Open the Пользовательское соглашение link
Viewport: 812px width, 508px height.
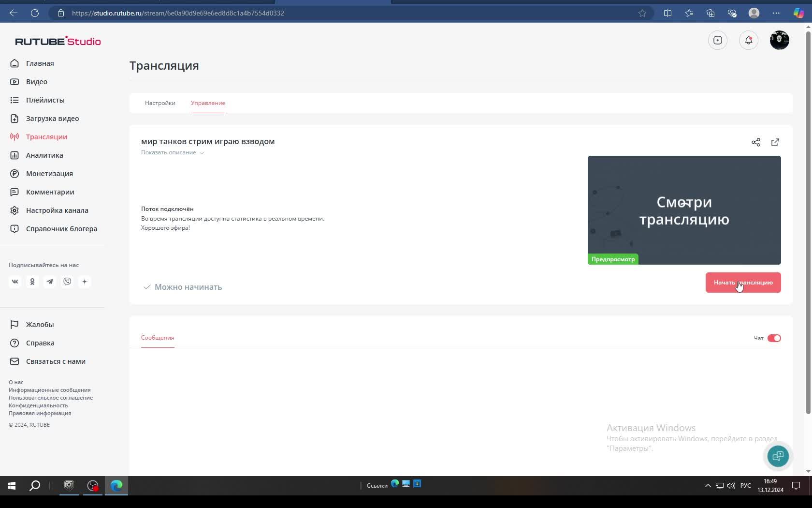(x=51, y=398)
